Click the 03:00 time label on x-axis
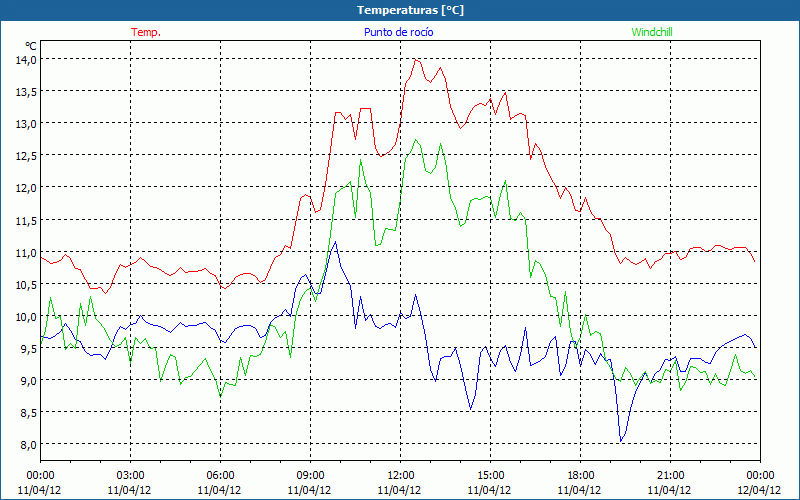This screenshot has height=500, width=800. click(130, 475)
